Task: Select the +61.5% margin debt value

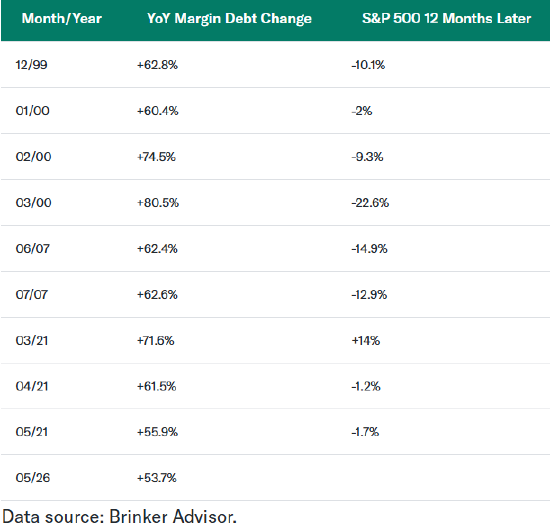Action: (156, 387)
